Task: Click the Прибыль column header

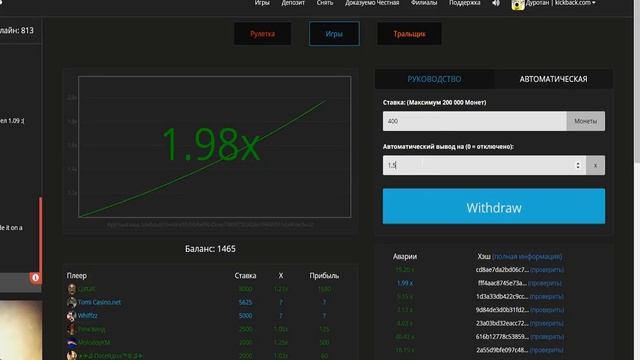Action: (324, 276)
